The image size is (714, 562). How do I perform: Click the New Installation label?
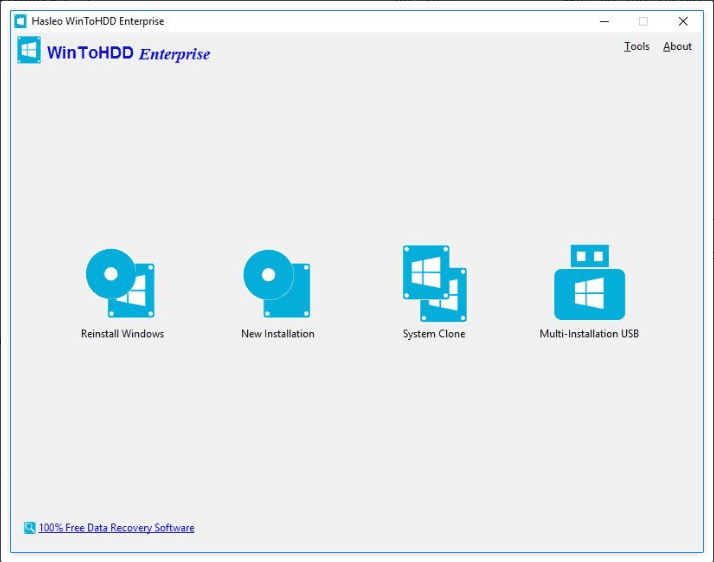coord(278,334)
